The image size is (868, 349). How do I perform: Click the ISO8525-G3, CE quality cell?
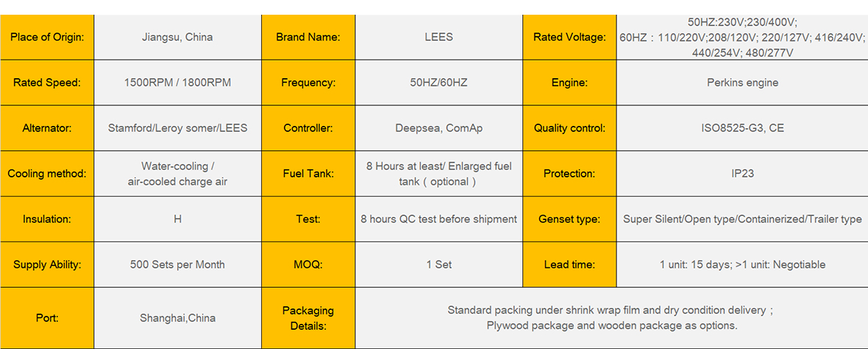(x=742, y=128)
